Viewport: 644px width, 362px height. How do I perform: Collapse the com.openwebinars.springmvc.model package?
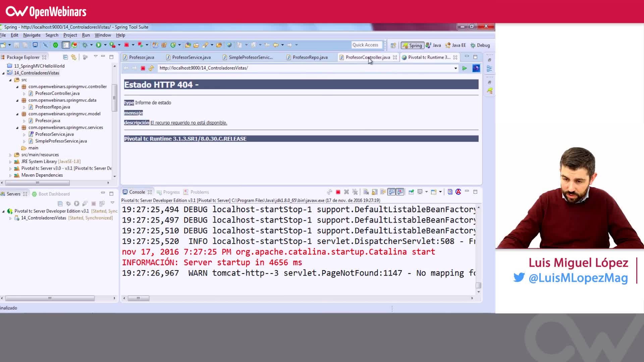tap(18, 114)
